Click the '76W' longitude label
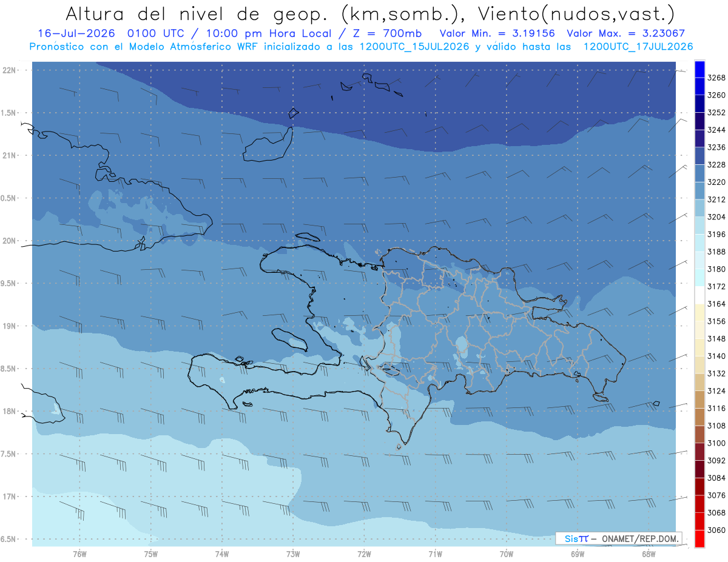728x562 pixels. (x=79, y=554)
